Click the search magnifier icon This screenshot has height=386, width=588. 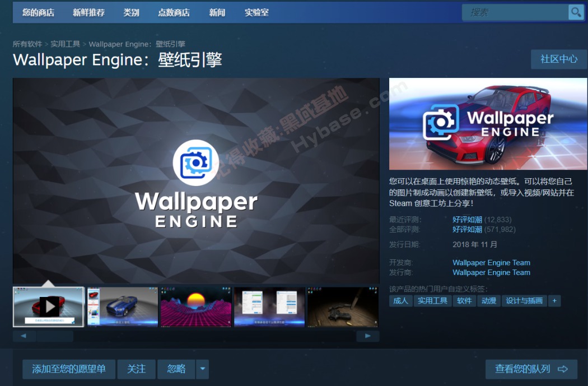click(x=576, y=12)
